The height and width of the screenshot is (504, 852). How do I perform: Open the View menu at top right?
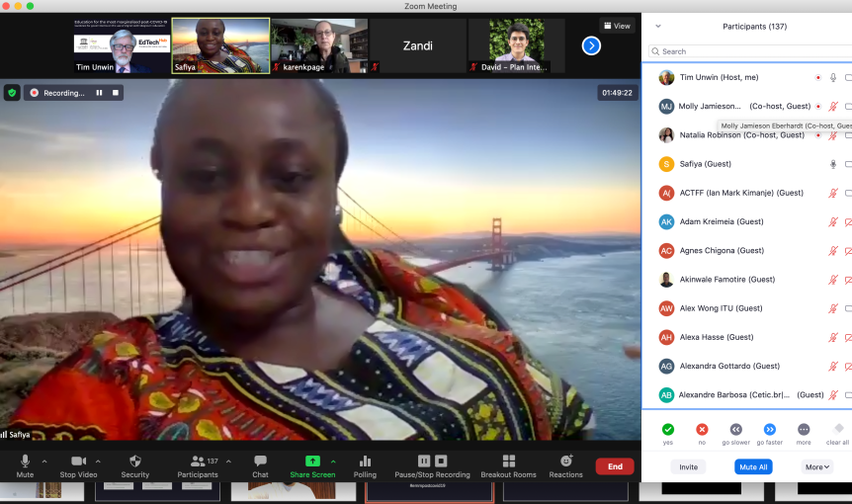617,27
